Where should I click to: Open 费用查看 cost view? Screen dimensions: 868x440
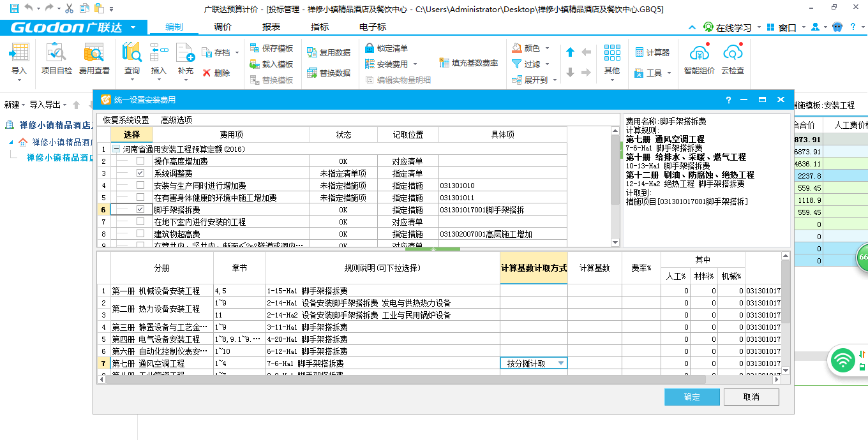point(94,60)
